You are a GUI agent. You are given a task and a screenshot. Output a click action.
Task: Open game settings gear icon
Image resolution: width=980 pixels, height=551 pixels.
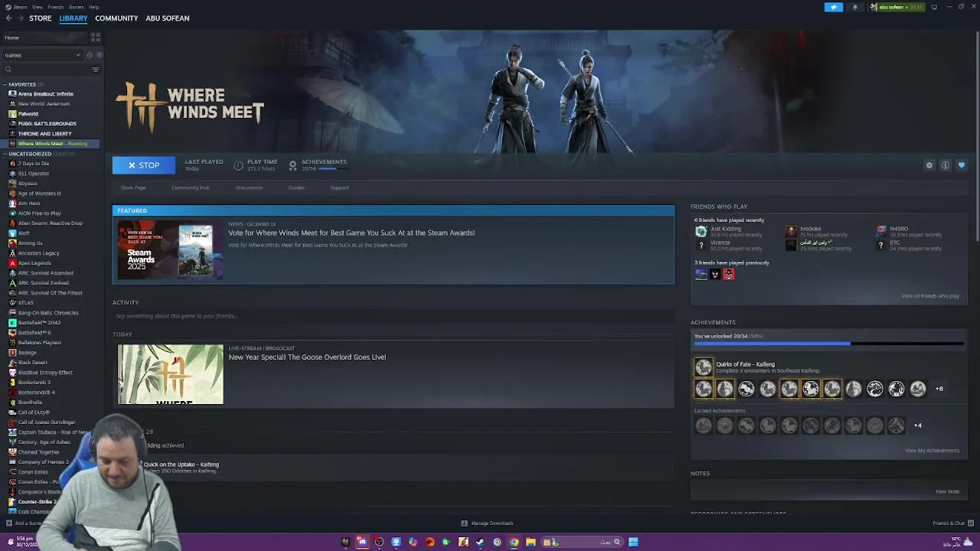pyautogui.click(x=929, y=165)
